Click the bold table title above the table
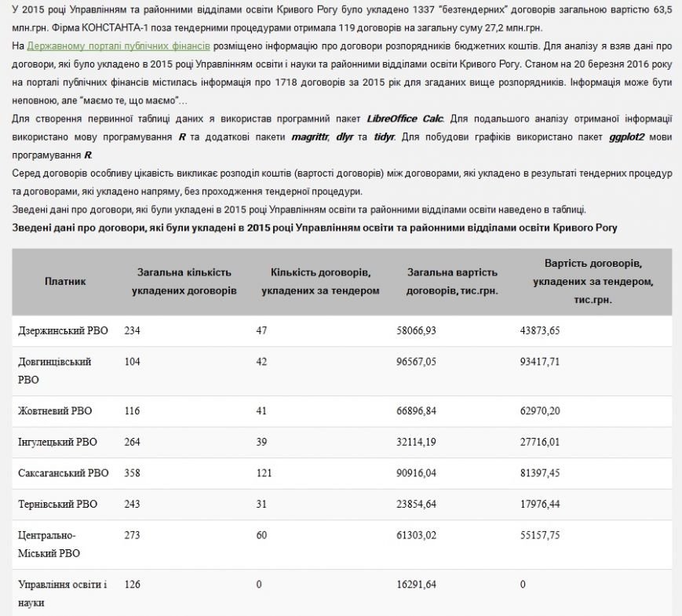Screen dimensions: 682x616 point(315,228)
